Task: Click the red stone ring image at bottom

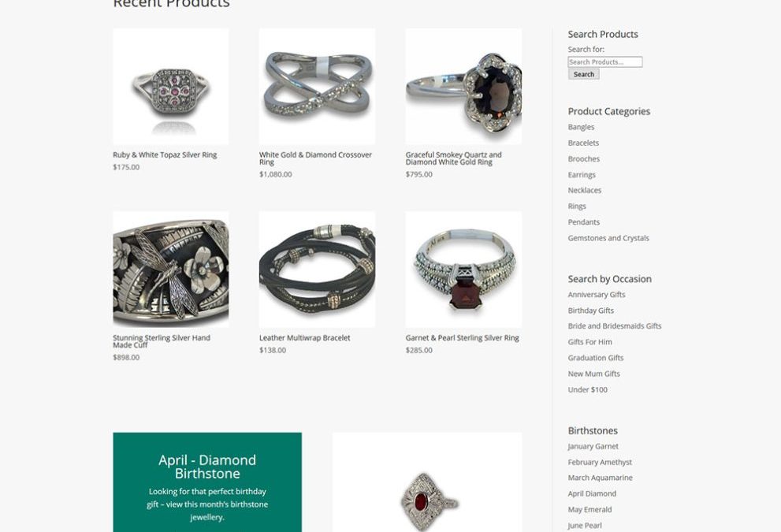Action: (427, 482)
